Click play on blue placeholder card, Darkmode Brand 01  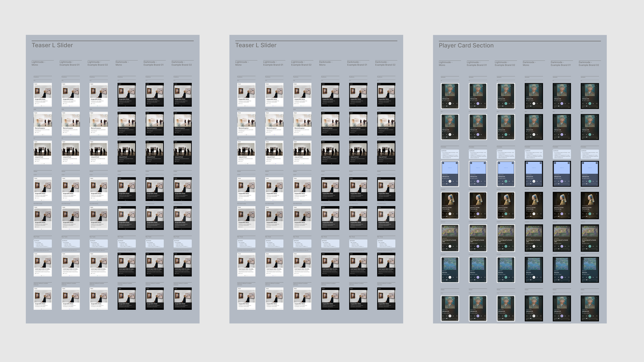tap(562, 181)
